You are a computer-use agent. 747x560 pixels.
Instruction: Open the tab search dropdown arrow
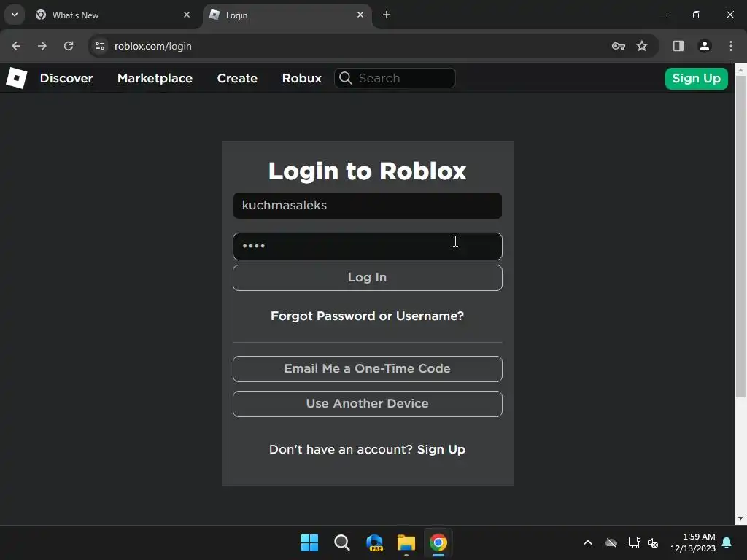tap(15, 15)
